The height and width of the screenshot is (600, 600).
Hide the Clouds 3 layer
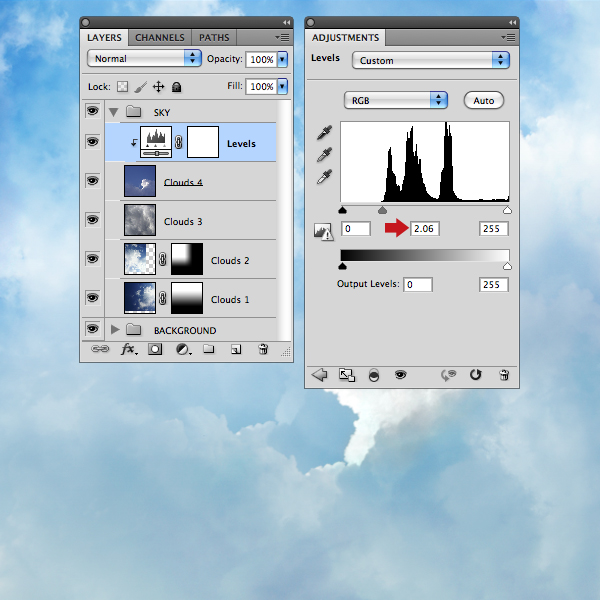(92, 220)
